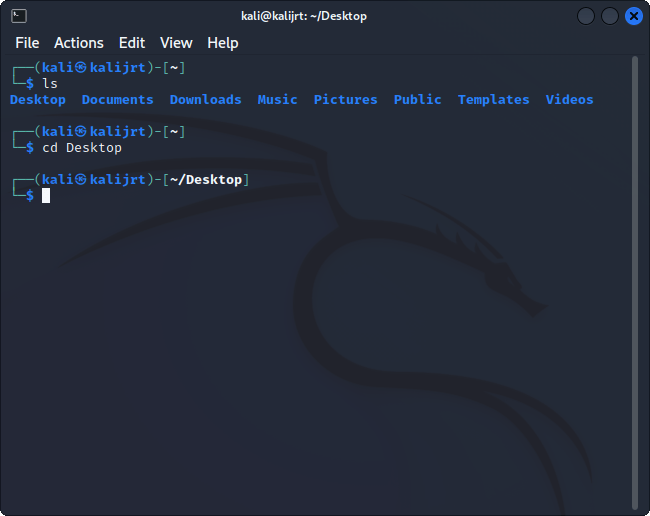The height and width of the screenshot is (516, 650).
Task: Click the Public directory name
Action: click(417, 99)
